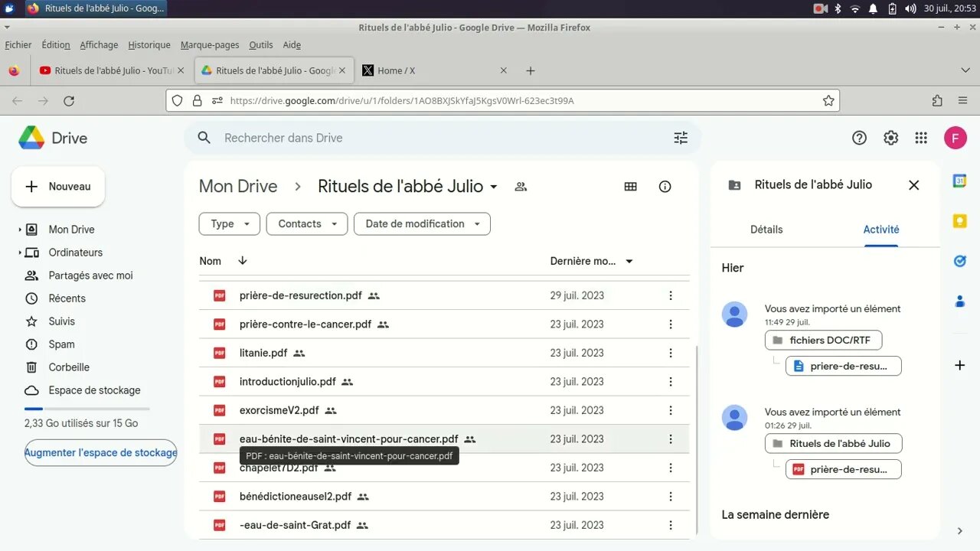Expand the Mon Drive tree arrow
The height and width of the screenshot is (551, 980).
coord(20,230)
